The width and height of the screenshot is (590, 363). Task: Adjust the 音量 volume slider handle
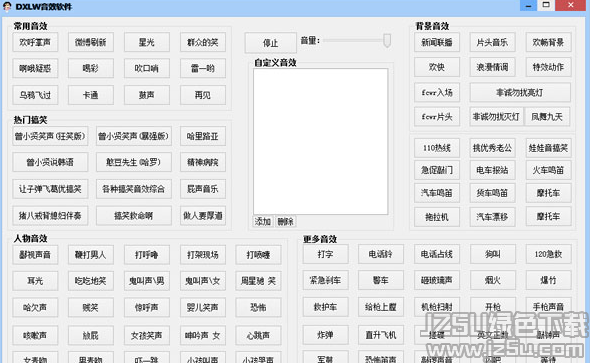pyautogui.click(x=387, y=40)
